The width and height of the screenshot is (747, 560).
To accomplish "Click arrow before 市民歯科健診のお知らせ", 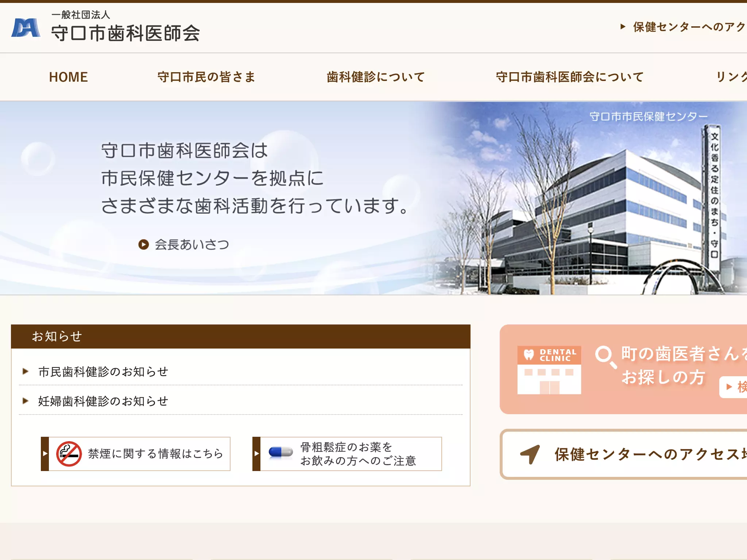I will click(x=26, y=372).
